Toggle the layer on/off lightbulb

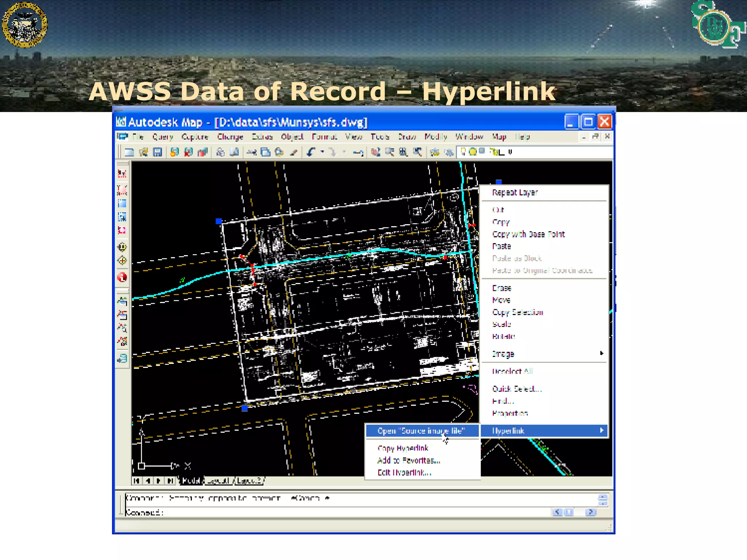(463, 151)
